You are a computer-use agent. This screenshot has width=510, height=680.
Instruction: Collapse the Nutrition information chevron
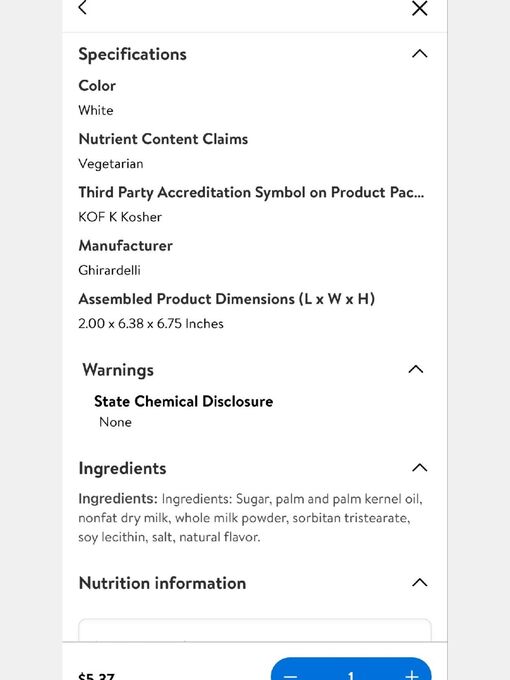[x=419, y=582]
